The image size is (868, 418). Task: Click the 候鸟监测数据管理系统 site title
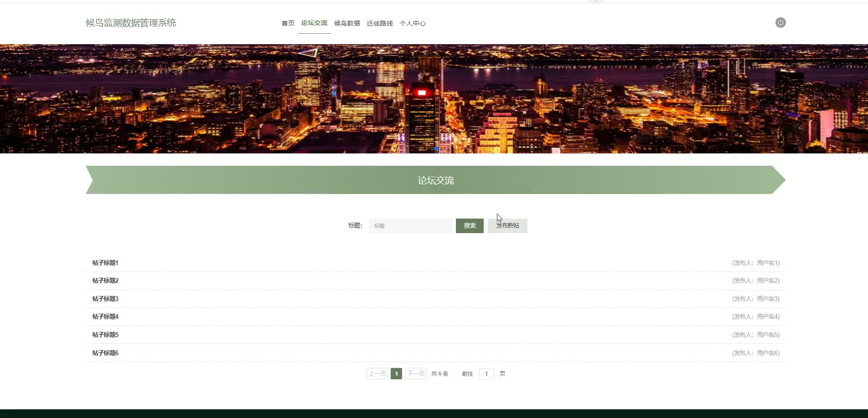(131, 23)
